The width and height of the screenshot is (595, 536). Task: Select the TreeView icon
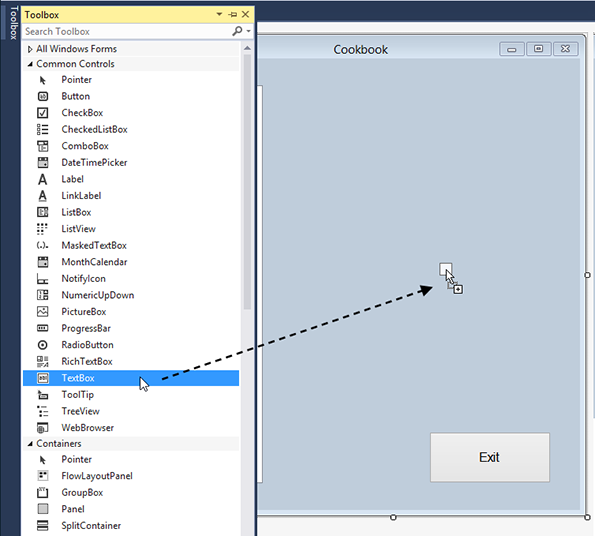point(42,411)
